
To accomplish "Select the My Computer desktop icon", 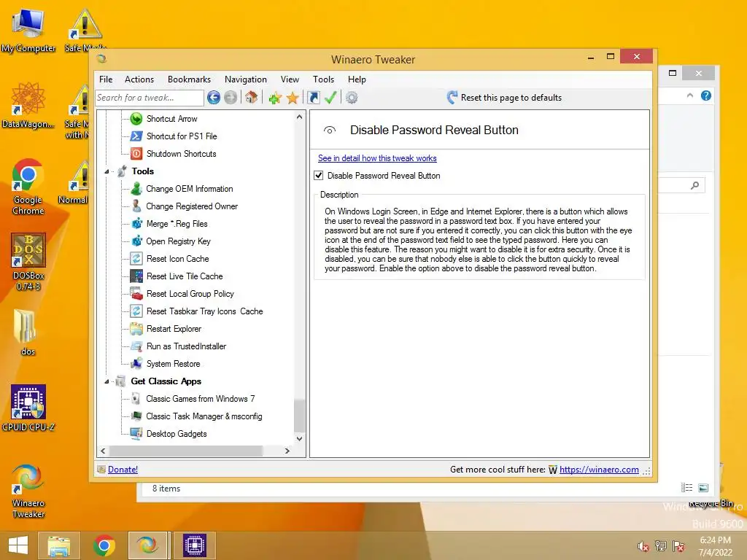I will point(28,31).
